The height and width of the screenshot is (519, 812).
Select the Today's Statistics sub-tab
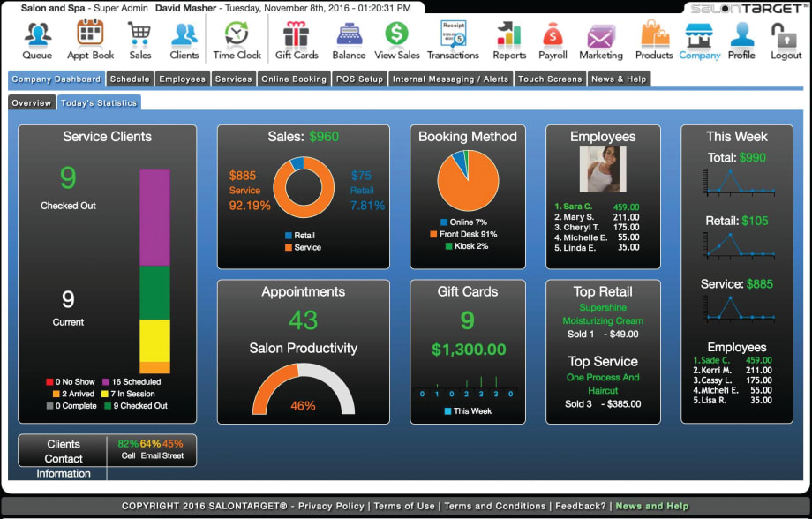(99, 102)
